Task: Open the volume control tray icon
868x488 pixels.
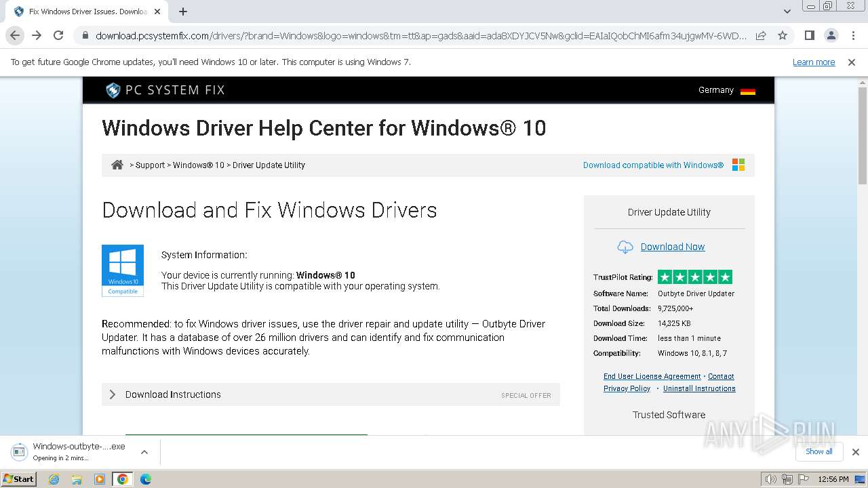Action: click(x=770, y=479)
